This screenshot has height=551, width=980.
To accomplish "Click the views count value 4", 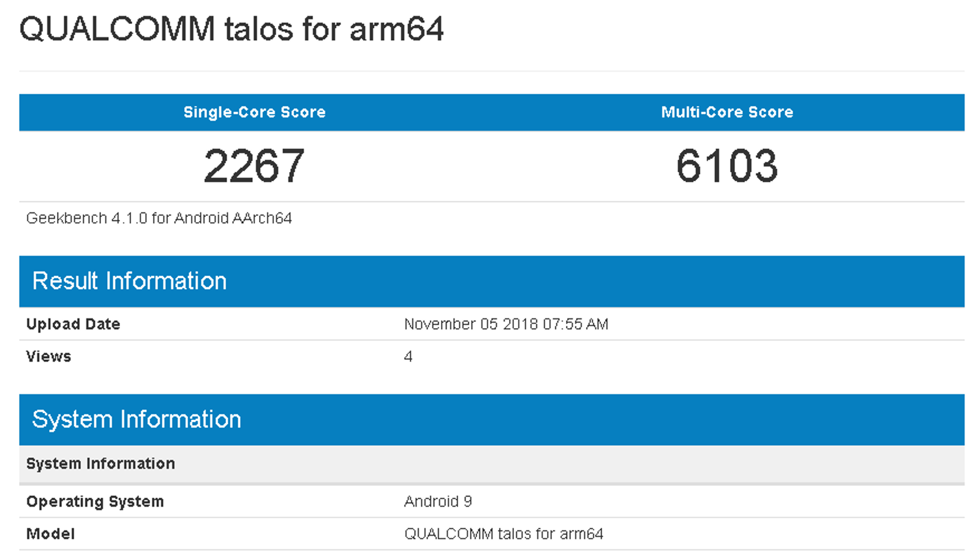I will pos(408,356).
